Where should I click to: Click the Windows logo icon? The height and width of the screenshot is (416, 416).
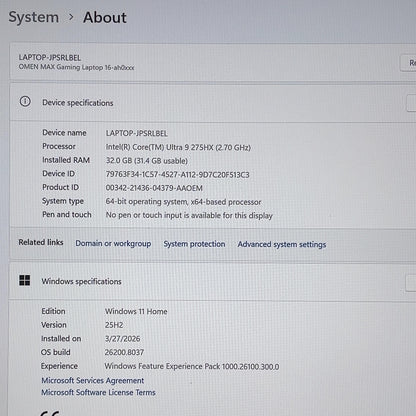25,280
